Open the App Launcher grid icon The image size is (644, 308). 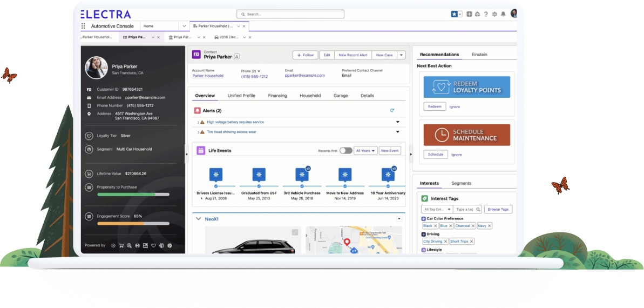(x=83, y=26)
